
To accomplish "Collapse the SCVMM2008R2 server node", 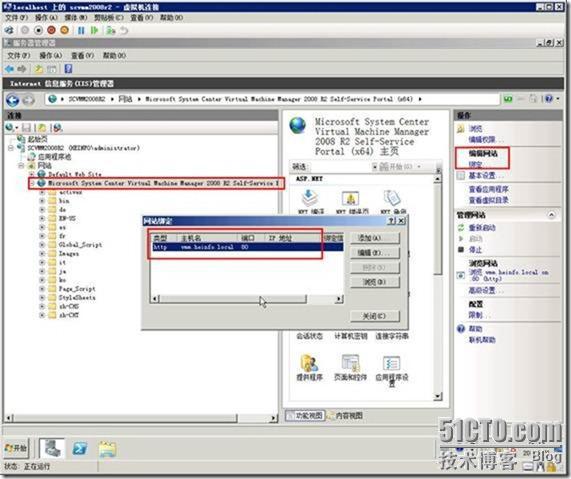I will [11, 148].
